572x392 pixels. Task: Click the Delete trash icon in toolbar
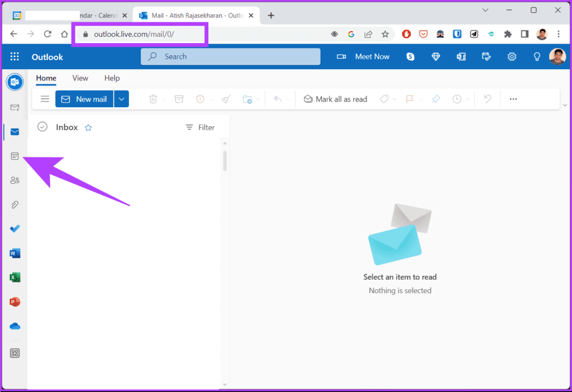pos(153,99)
